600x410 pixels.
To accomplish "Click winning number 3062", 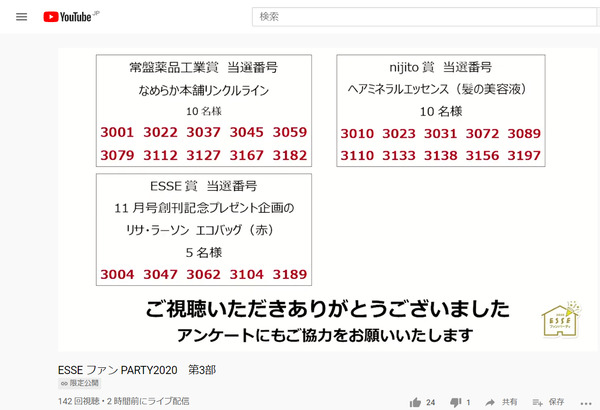I will point(203,274).
